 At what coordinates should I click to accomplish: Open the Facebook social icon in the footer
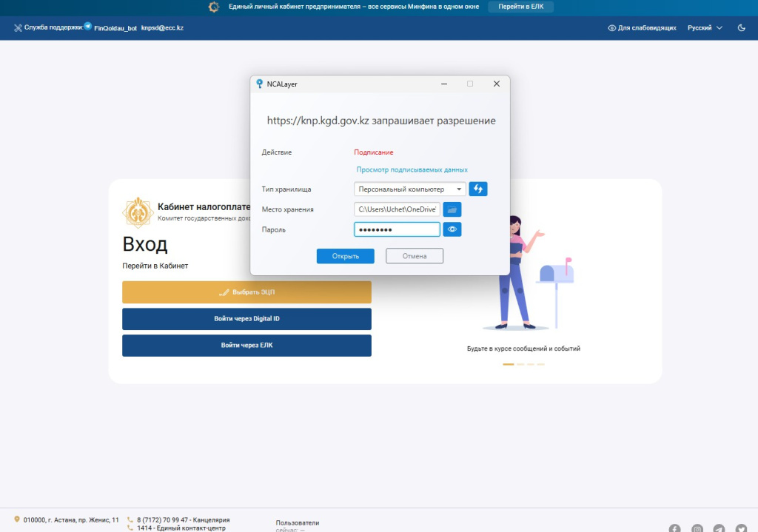point(674,528)
